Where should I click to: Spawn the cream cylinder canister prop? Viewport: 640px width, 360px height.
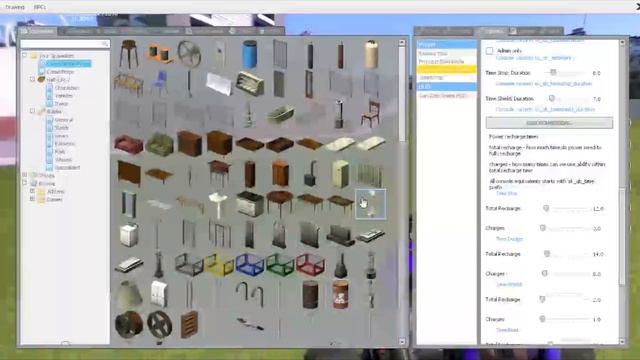coord(371,53)
